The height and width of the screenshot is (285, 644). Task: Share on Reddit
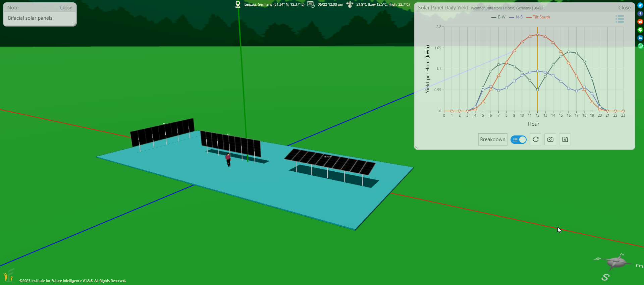coord(640,22)
